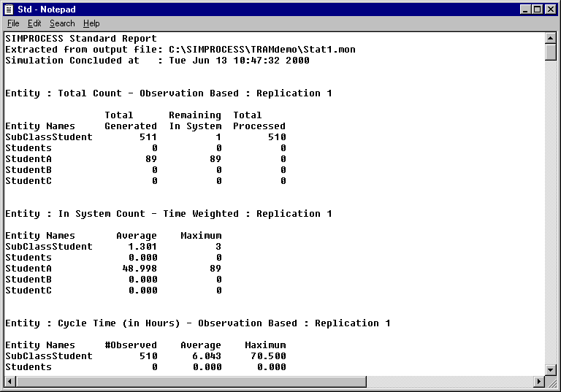Click 'SubClassStudent' in the Total Count table
This screenshot has height=392, width=561.
pos(49,137)
